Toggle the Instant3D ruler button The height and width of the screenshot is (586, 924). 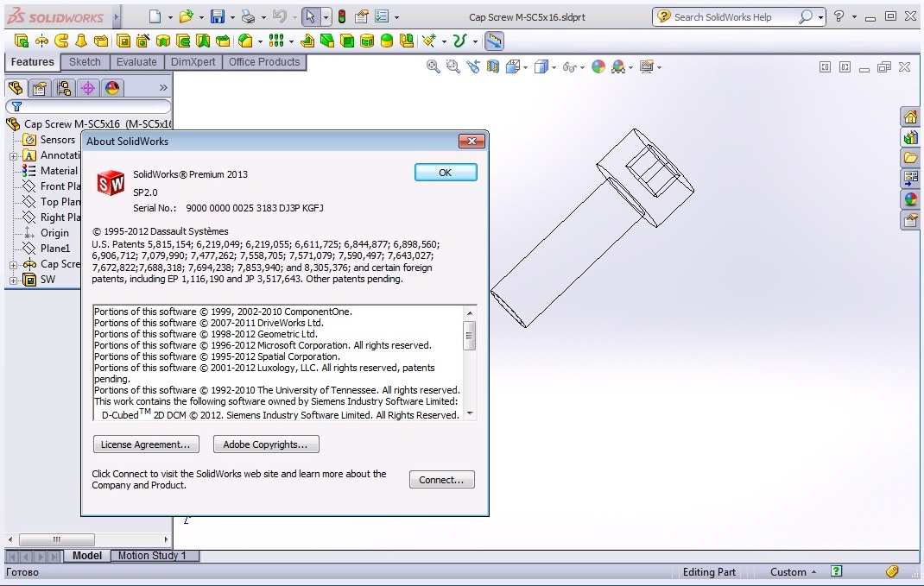tap(494, 40)
